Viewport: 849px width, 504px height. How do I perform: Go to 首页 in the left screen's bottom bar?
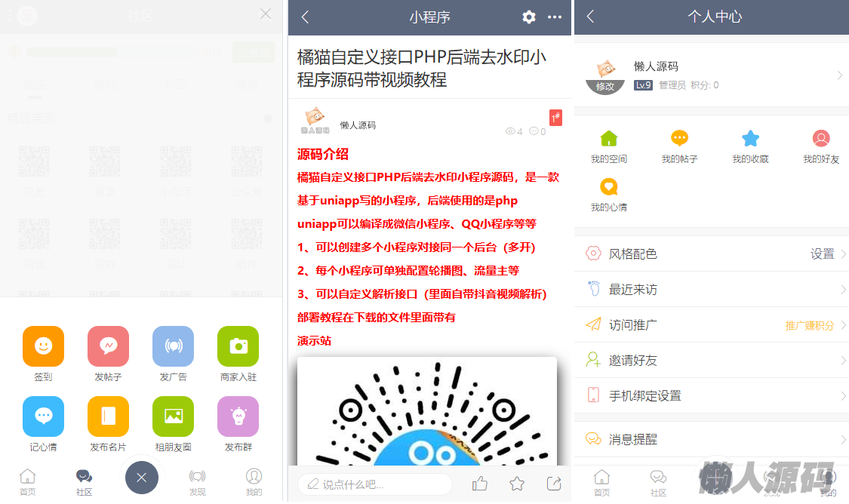28,482
